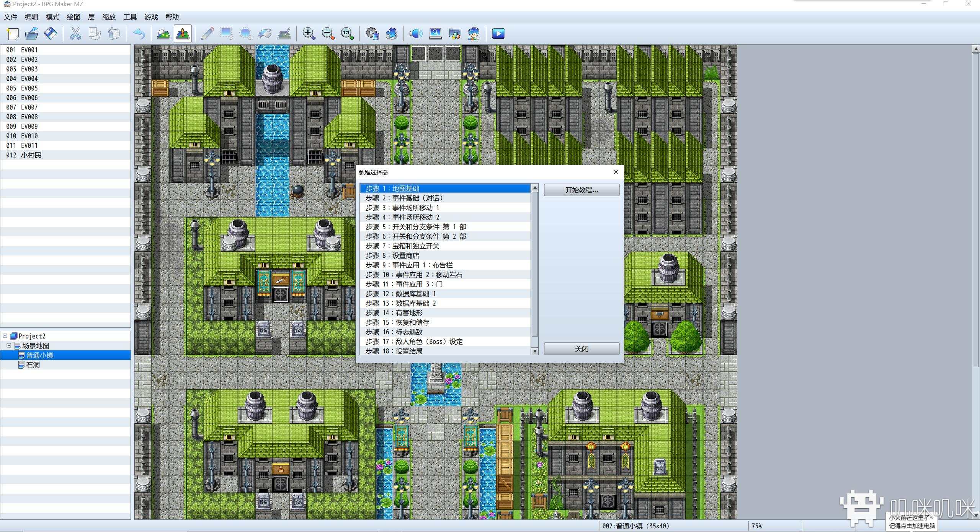Select tutorial 步骤 7：宝箱和独立开关
The image size is (980, 532).
(x=445, y=246)
